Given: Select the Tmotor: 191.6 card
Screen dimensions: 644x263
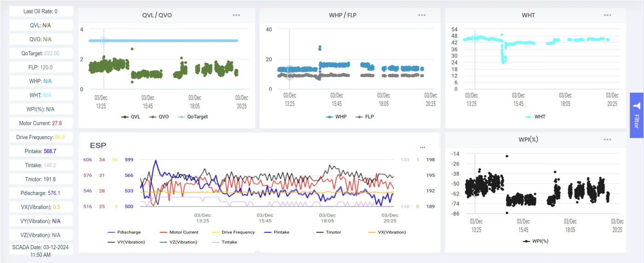Looking at the screenshot, I should (41, 179).
